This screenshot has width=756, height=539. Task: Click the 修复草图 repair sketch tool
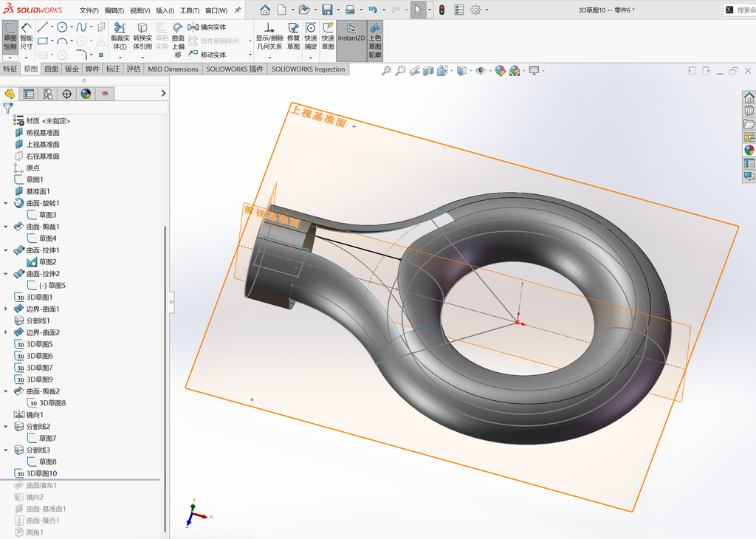click(x=293, y=37)
